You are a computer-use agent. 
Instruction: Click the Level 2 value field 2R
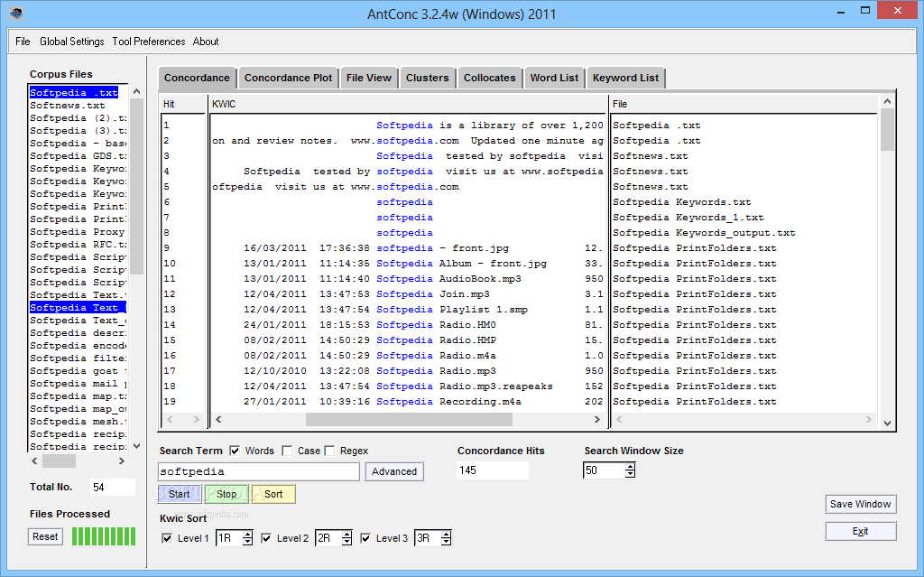[x=328, y=538]
